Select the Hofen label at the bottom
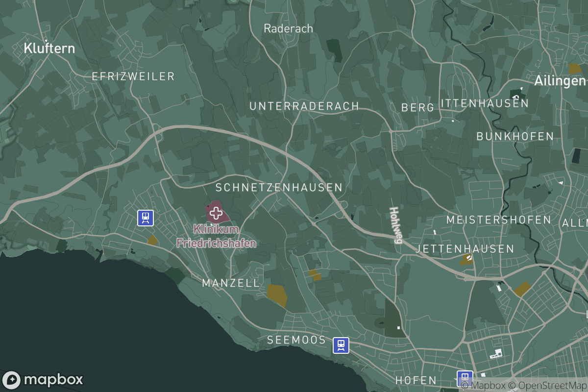Viewport: 588px width, 392px height. 416,380
